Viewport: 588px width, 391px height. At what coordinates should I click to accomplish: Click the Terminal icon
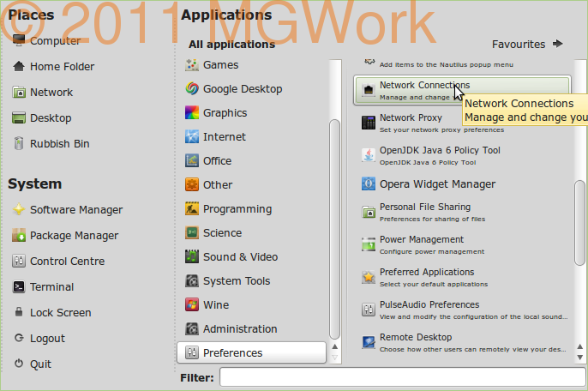[x=19, y=286]
